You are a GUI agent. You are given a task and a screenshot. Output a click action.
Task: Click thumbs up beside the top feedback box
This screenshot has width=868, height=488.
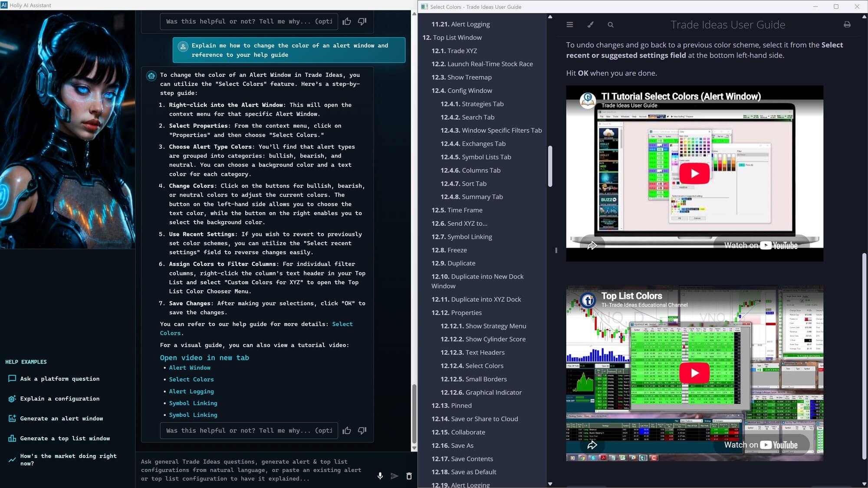[347, 21]
